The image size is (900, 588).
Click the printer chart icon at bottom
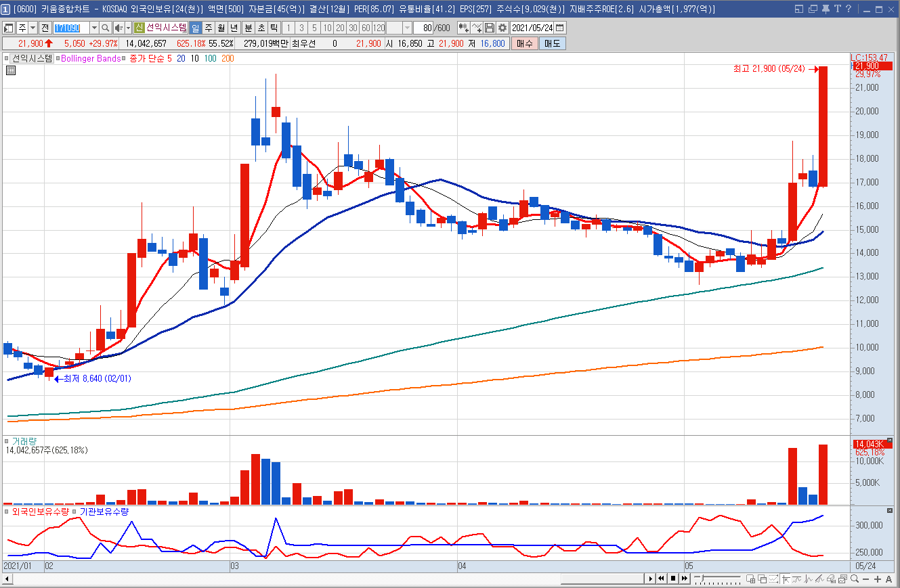click(x=832, y=579)
